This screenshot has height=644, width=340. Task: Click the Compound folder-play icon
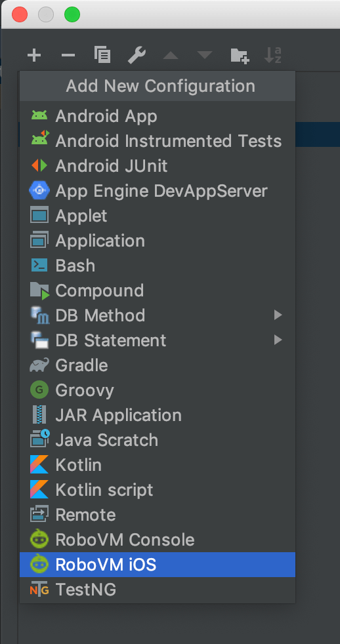tap(40, 291)
